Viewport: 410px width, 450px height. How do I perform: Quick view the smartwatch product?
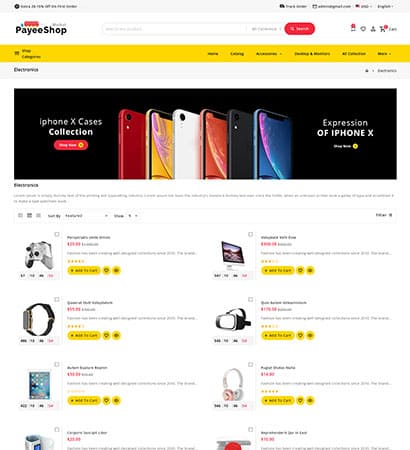pyautogui.click(x=116, y=335)
